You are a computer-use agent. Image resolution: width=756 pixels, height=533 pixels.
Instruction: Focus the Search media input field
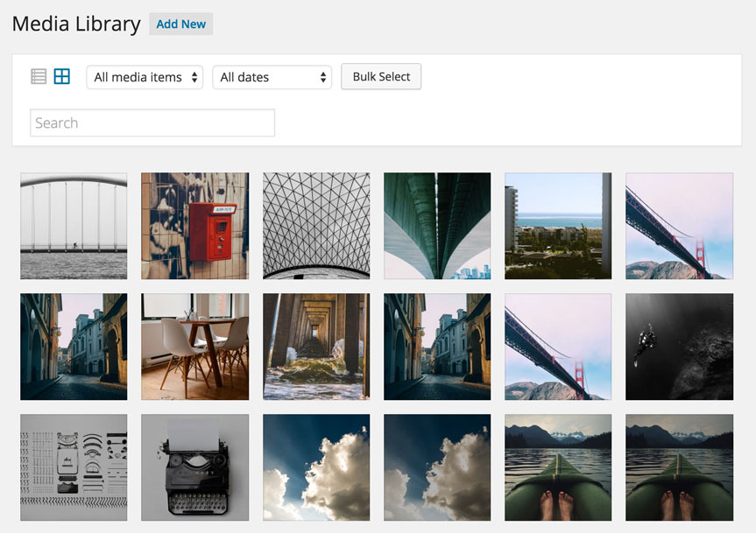[152, 123]
